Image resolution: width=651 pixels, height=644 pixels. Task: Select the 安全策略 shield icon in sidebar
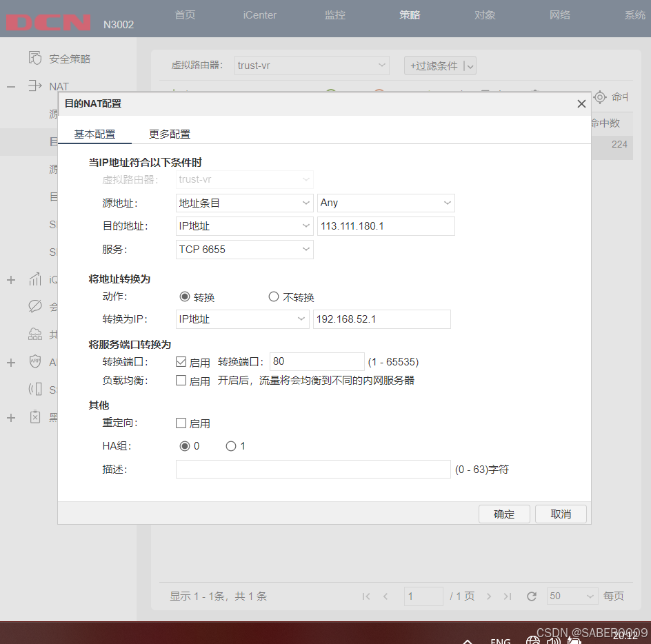pyautogui.click(x=35, y=58)
